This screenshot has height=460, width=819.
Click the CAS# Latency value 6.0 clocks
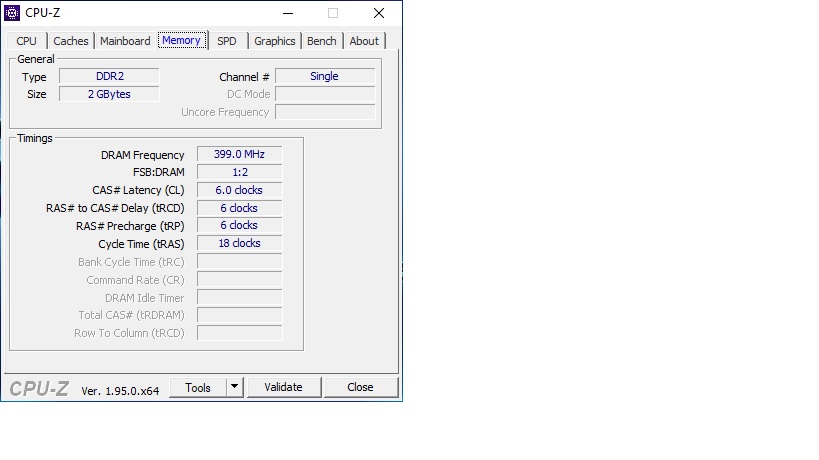click(x=240, y=190)
